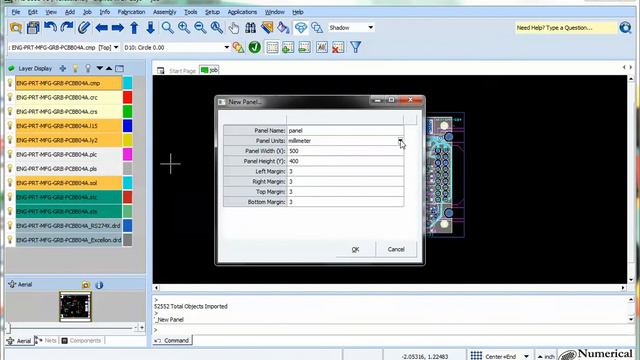Open the Shadow view mode dropdown
The image size is (640, 360).
(371, 28)
